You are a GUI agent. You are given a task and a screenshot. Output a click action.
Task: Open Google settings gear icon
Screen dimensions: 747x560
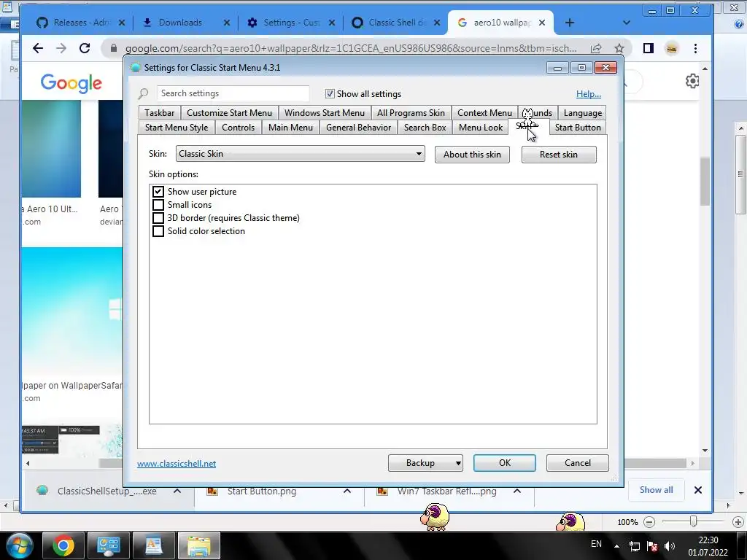click(692, 81)
